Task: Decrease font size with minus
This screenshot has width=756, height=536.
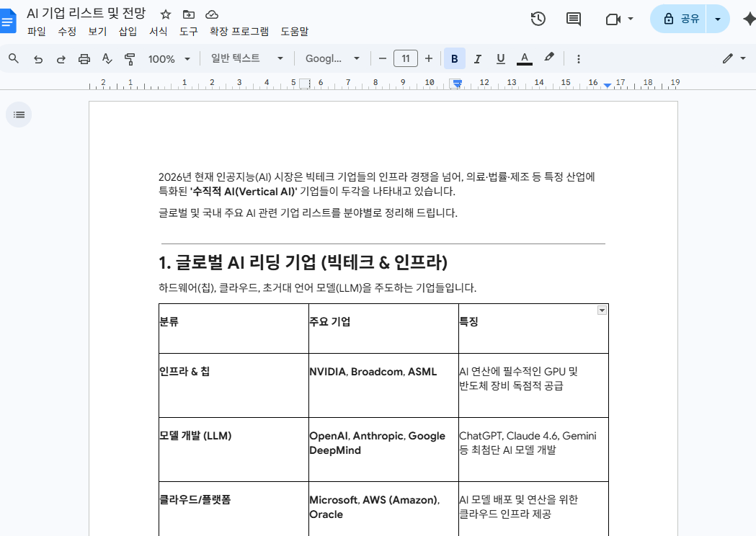Action: (x=383, y=59)
